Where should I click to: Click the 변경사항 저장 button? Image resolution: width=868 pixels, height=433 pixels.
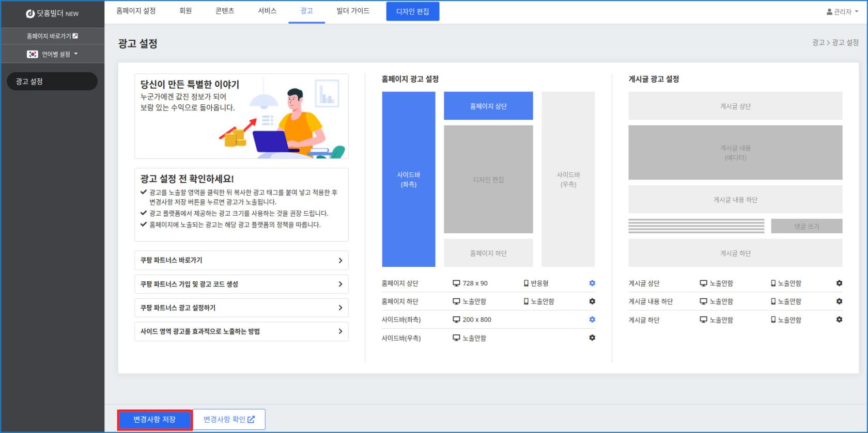point(154,420)
